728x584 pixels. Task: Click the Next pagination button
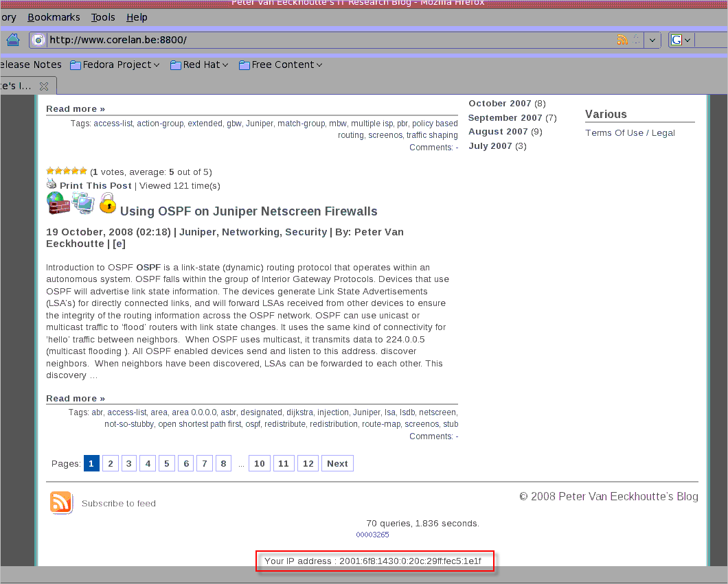click(x=337, y=464)
